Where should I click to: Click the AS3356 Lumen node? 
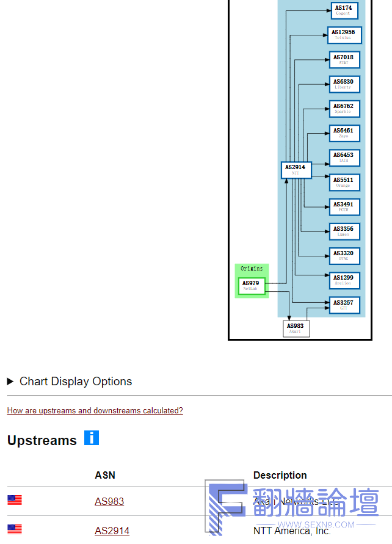[x=344, y=231]
